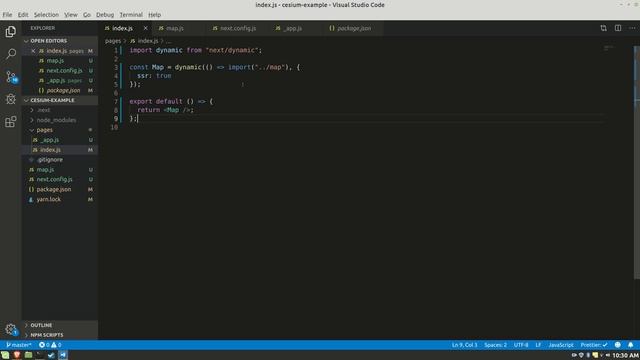Launch the Brave browser from taskbar
Viewport: 640px width, 360px height.
click(x=17, y=355)
